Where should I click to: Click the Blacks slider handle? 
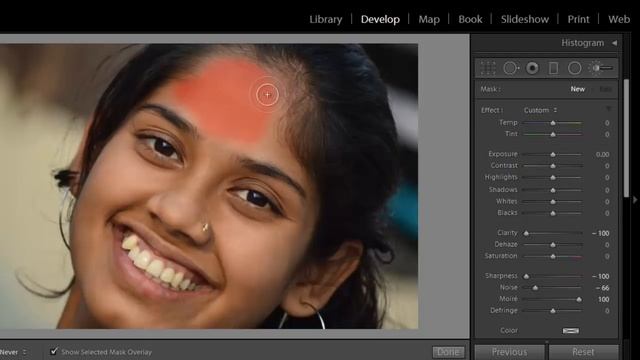pos(553,213)
